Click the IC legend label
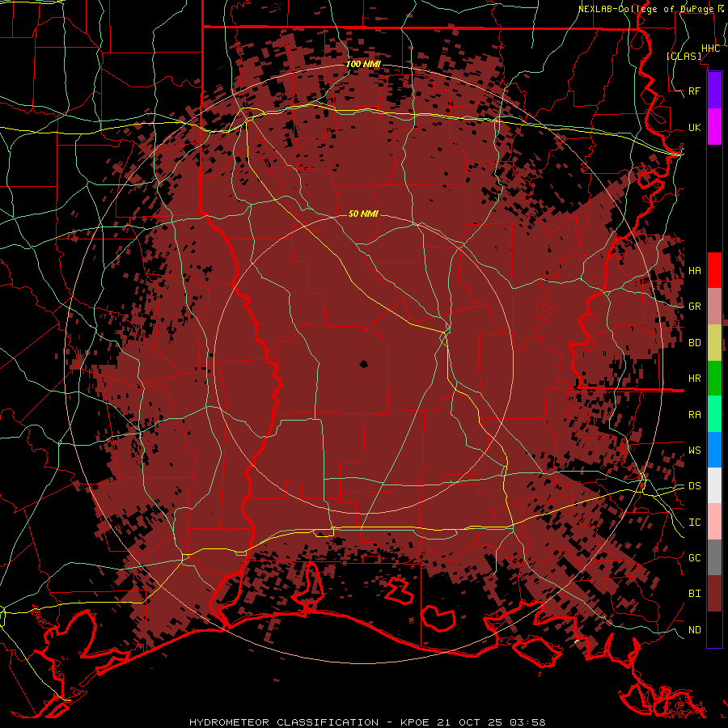Screen dimensions: 728x728 coord(695,523)
